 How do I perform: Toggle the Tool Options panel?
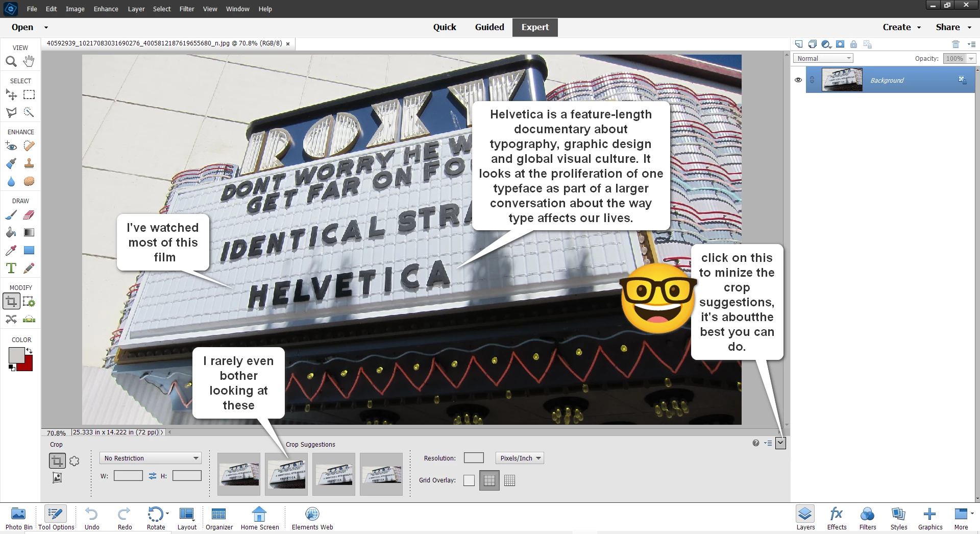pos(56,518)
